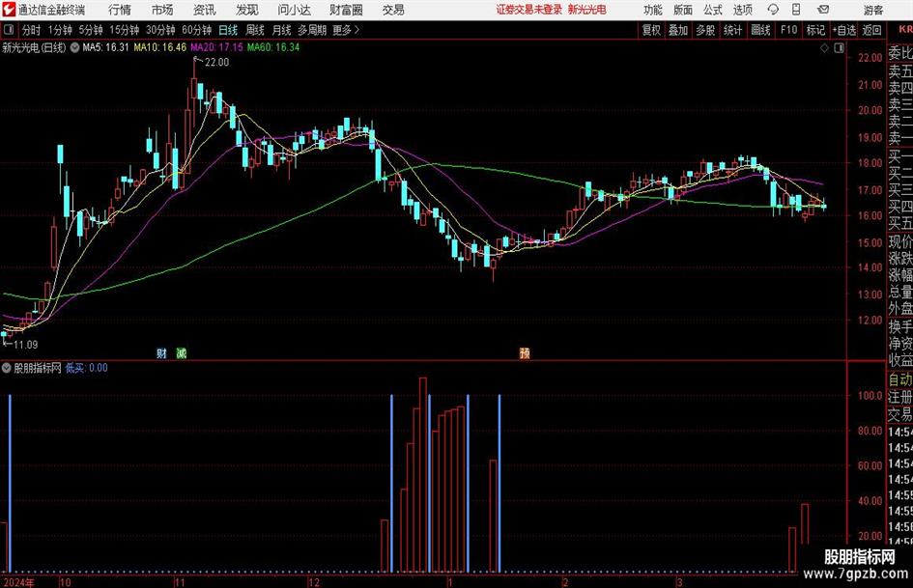The height and width of the screenshot is (588, 913).
Task: Open the 画线 drawing tools
Action: pyautogui.click(x=760, y=30)
